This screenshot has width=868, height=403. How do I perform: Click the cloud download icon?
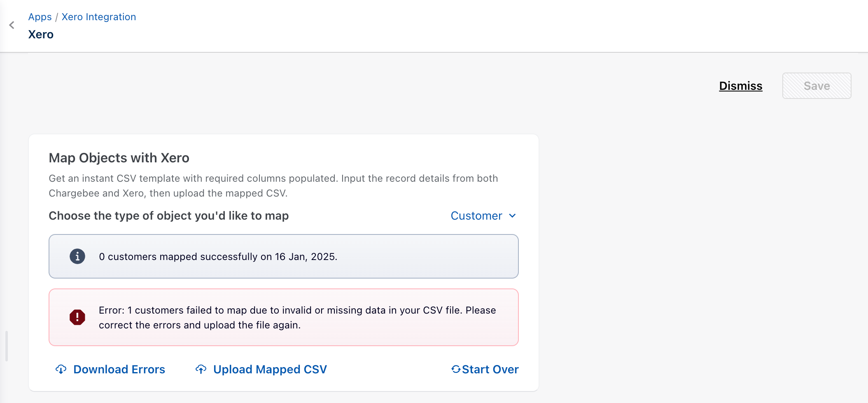(61, 369)
